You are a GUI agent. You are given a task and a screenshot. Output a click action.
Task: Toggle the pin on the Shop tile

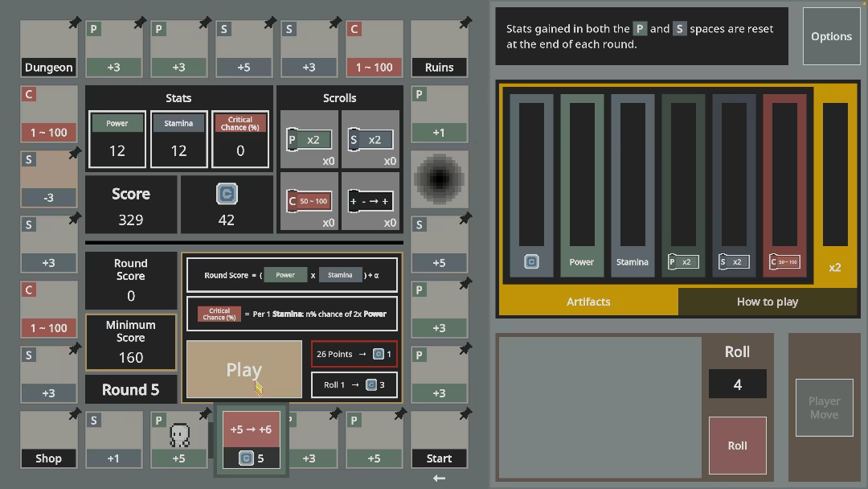coord(74,413)
